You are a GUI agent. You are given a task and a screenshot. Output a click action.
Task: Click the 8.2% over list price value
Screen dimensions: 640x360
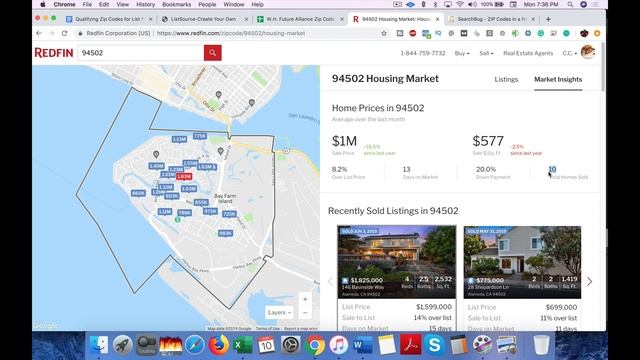[340, 169]
